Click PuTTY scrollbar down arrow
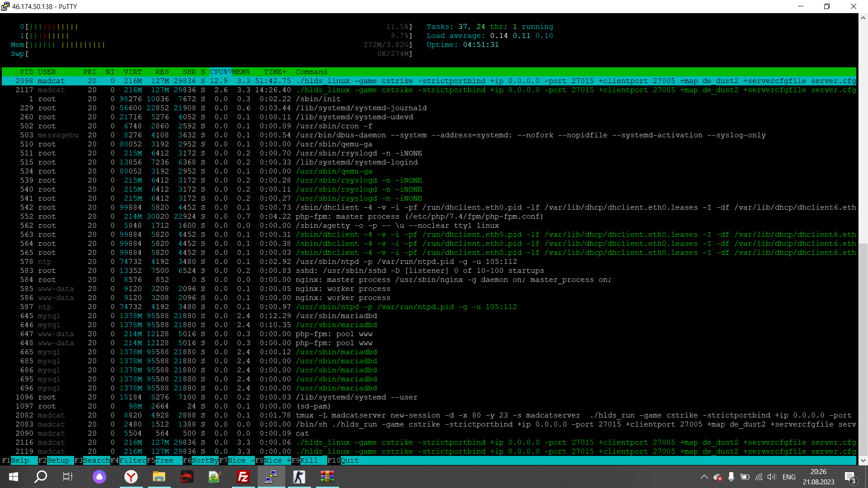Viewport: 868px width, 488px height. click(x=863, y=460)
